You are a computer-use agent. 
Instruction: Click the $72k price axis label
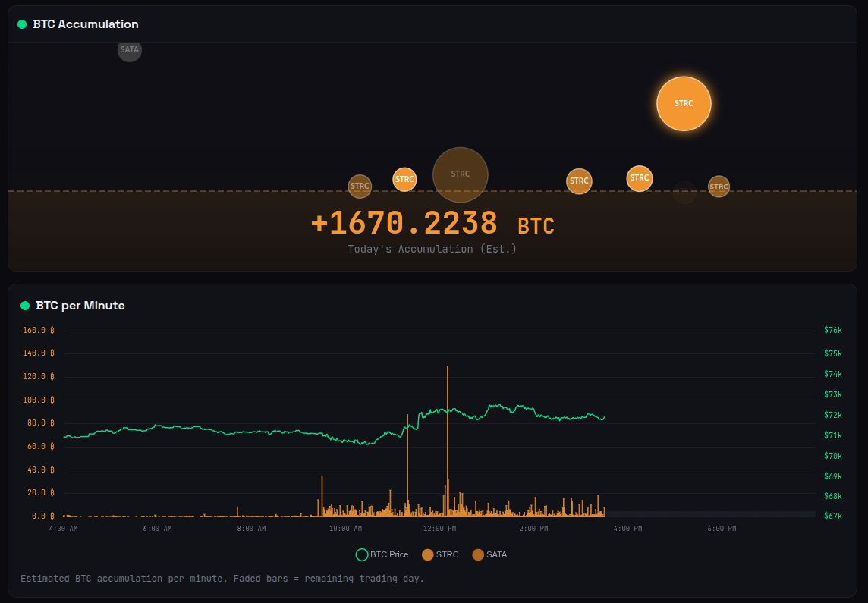pyautogui.click(x=832, y=415)
